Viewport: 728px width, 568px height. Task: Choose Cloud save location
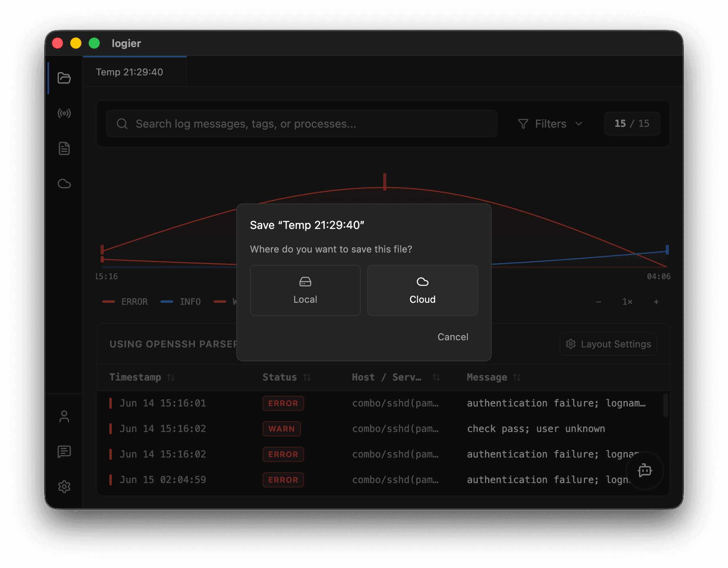(x=423, y=290)
